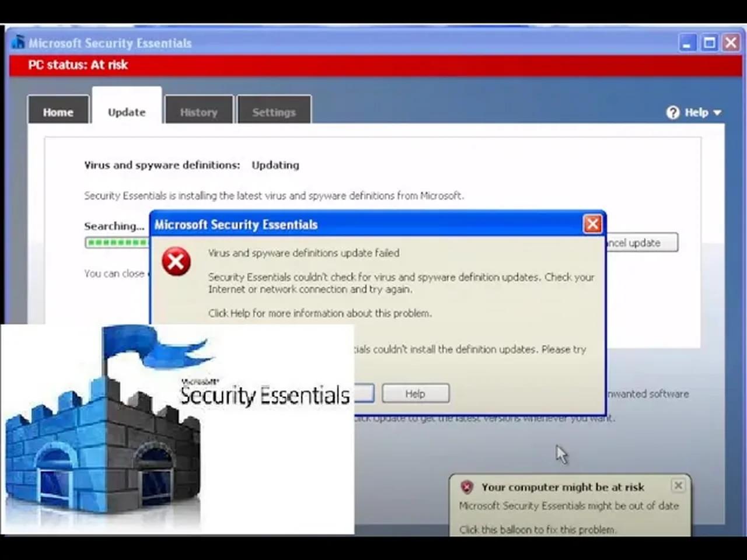Dismiss the at-risk notification balloon
Screen dimensions: 747x560
(678, 485)
